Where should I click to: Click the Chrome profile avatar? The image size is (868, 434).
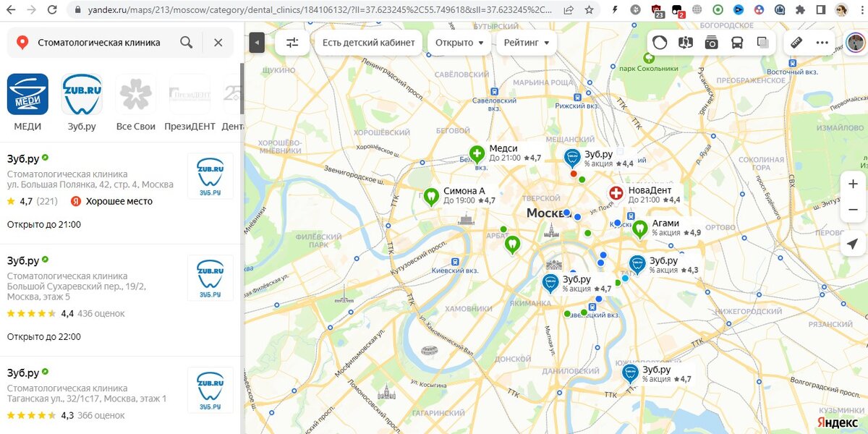pyautogui.click(x=841, y=10)
